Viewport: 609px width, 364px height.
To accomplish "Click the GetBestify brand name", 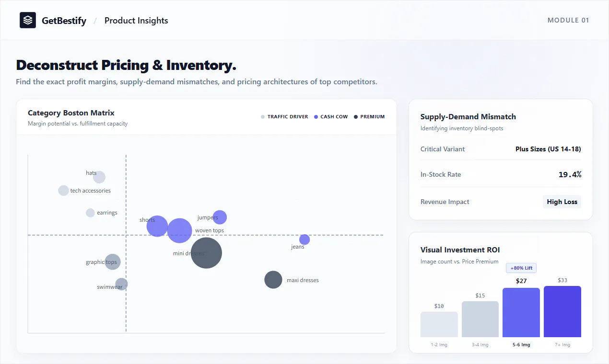I will [x=64, y=21].
